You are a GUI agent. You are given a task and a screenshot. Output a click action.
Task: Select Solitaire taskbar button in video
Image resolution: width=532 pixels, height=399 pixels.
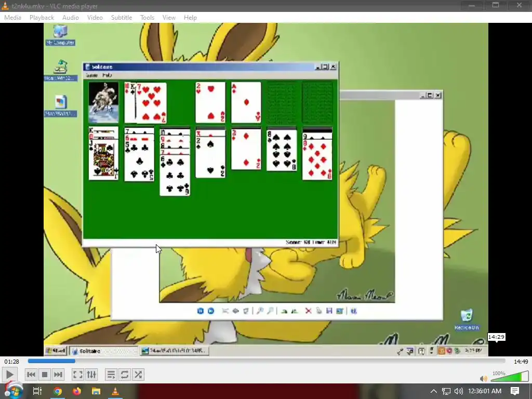[103, 351]
